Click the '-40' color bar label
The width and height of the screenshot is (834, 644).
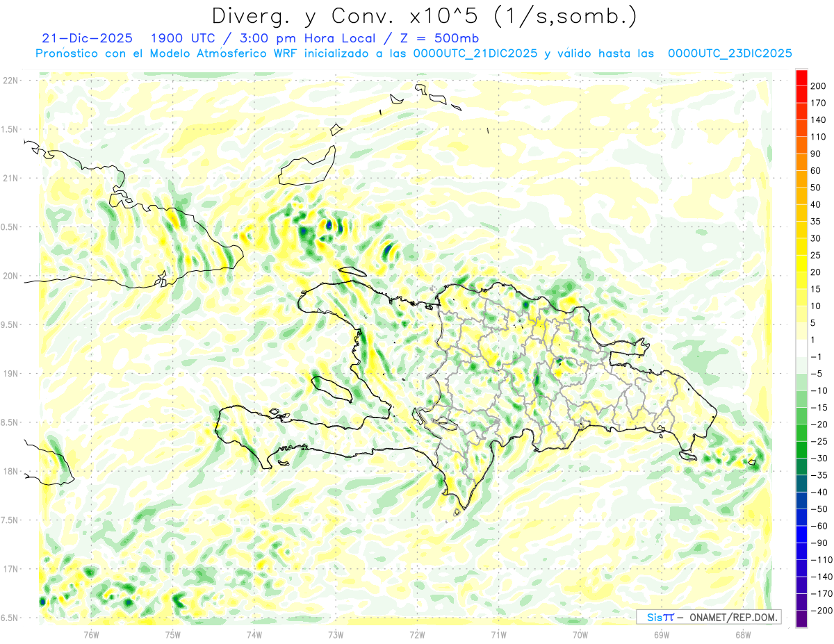[819, 492]
